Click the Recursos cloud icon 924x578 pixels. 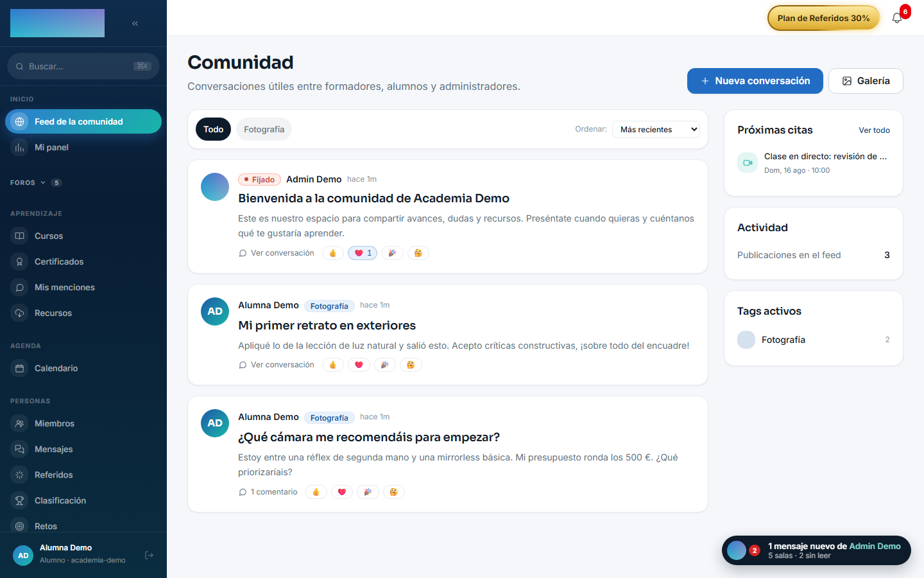[20, 313]
